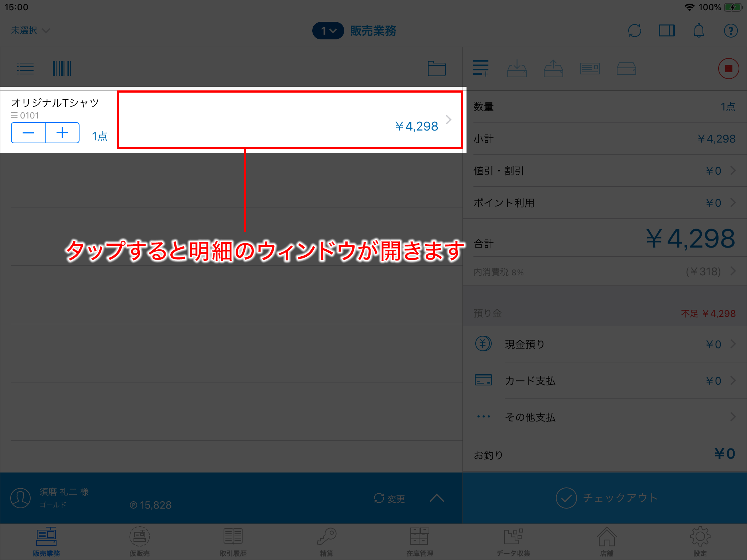Expand the register number 1 dropdown
This screenshot has width=747, height=560.
328,31
